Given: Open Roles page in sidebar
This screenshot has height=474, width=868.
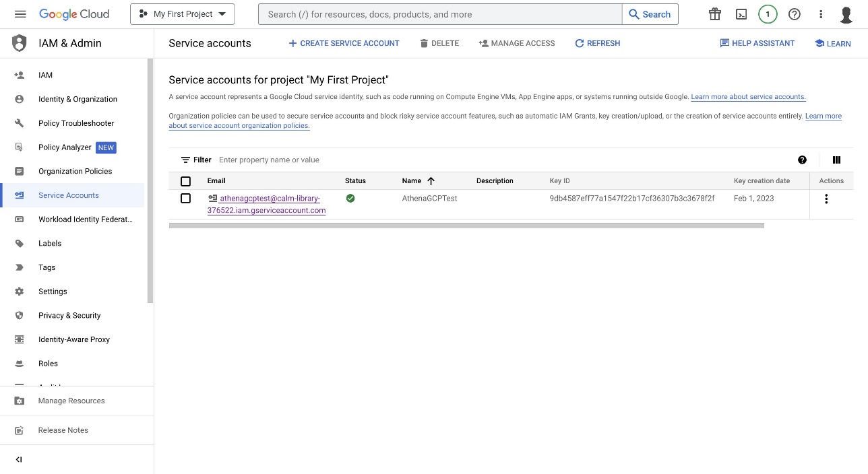Looking at the screenshot, I should (x=48, y=364).
